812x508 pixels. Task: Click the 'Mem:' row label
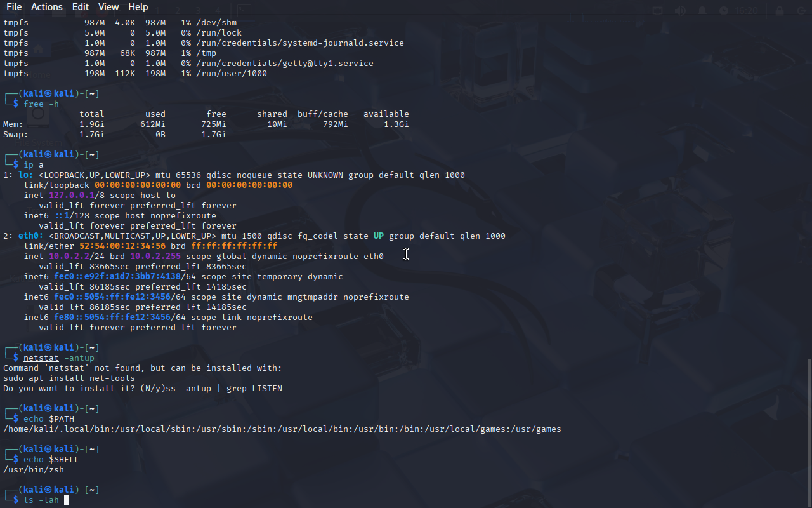pos(13,124)
